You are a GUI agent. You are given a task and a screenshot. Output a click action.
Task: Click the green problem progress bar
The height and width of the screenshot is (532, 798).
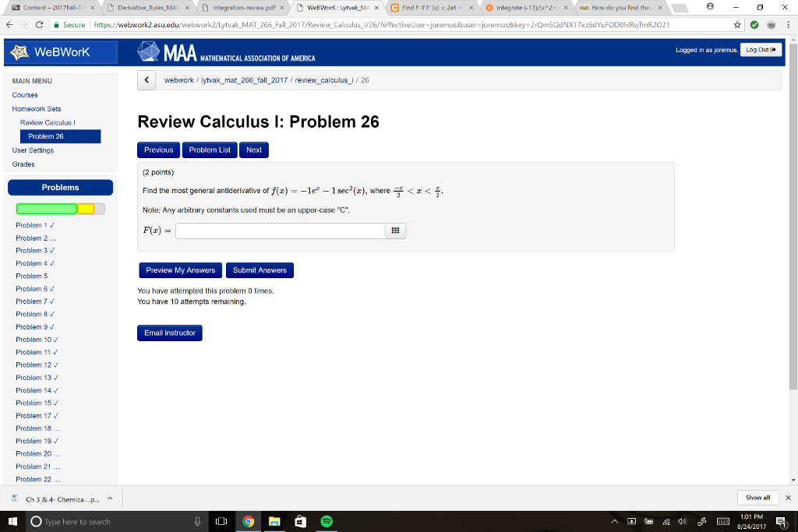[x=47, y=209]
